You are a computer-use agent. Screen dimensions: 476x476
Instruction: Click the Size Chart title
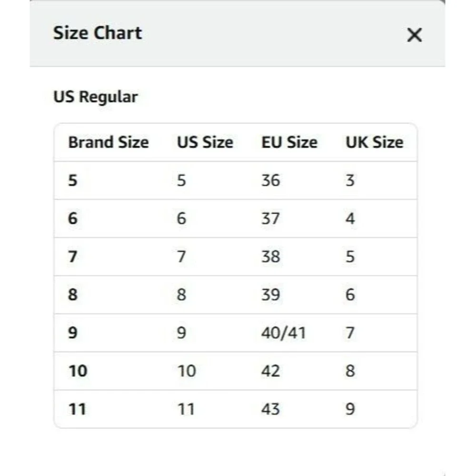(x=98, y=33)
